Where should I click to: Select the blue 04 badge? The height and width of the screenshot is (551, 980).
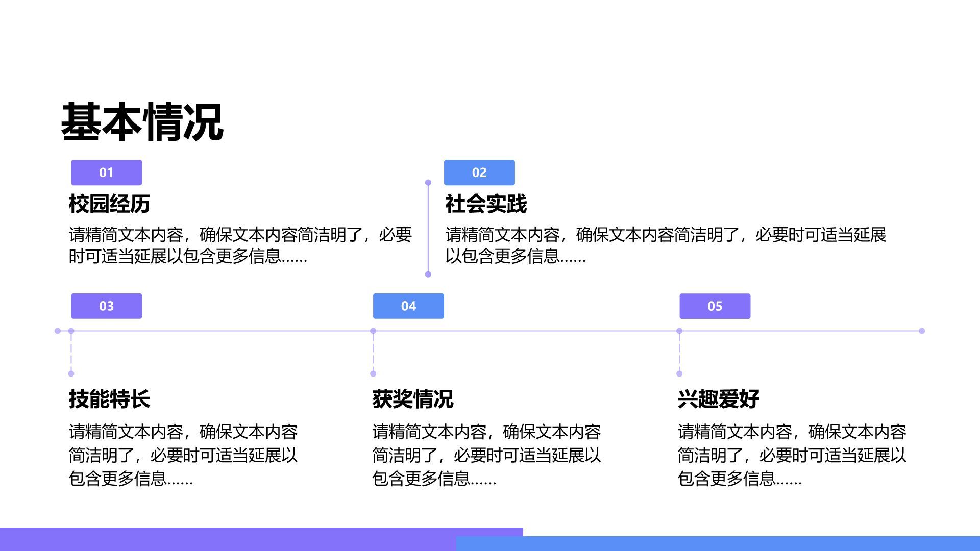tap(408, 306)
